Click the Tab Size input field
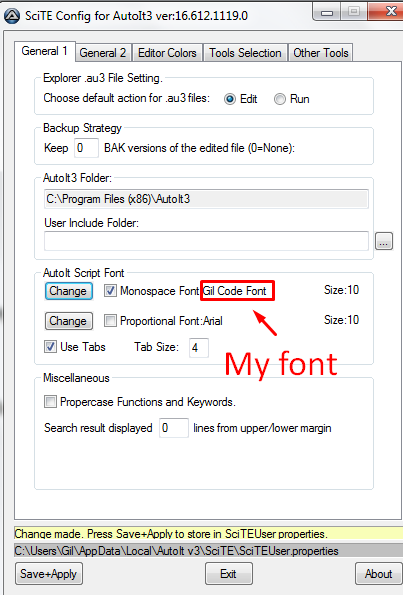 tap(199, 348)
